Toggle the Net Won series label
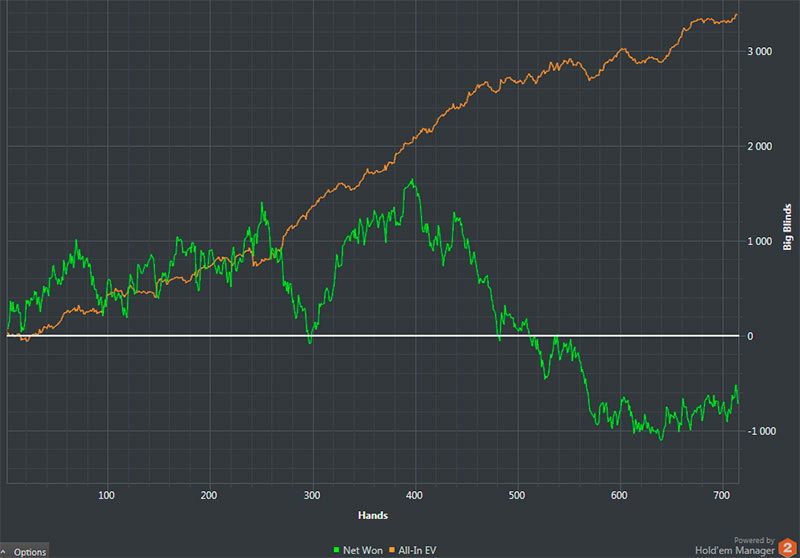Viewport: 800px width, 558px height. coord(363,550)
